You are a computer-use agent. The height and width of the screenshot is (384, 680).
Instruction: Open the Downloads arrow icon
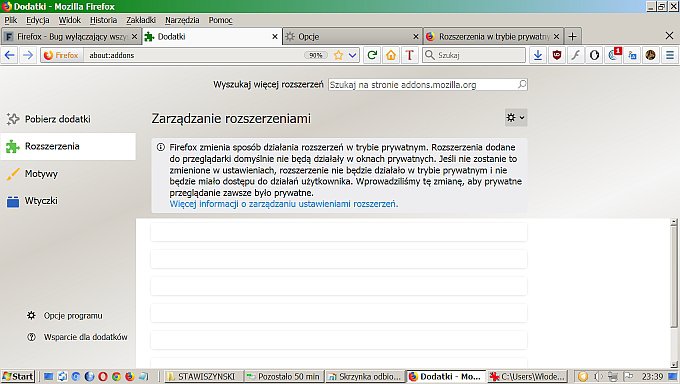pyautogui.click(x=538, y=55)
